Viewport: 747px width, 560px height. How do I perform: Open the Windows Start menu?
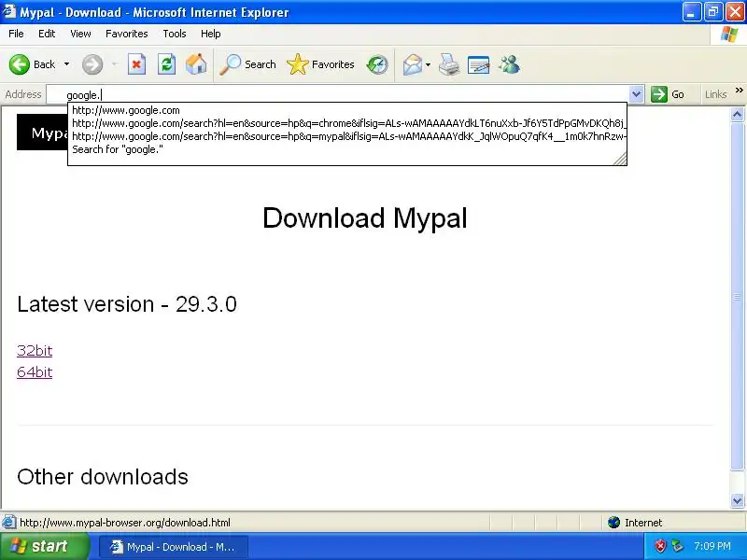[45, 546]
